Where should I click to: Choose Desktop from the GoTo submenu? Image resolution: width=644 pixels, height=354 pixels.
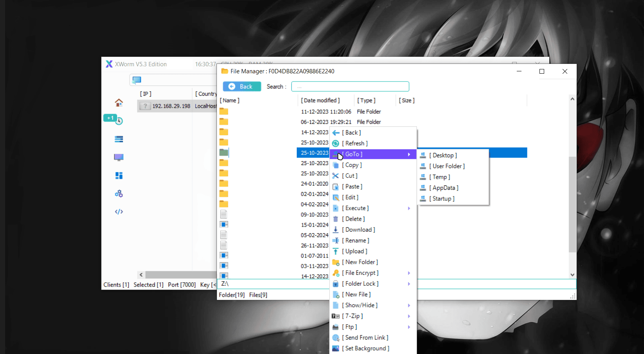453,155
